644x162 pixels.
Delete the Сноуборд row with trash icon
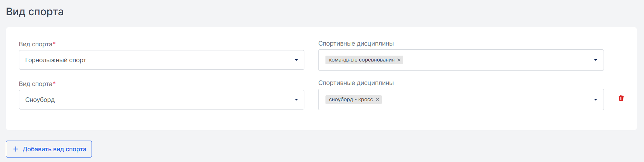(x=621, y=98)
